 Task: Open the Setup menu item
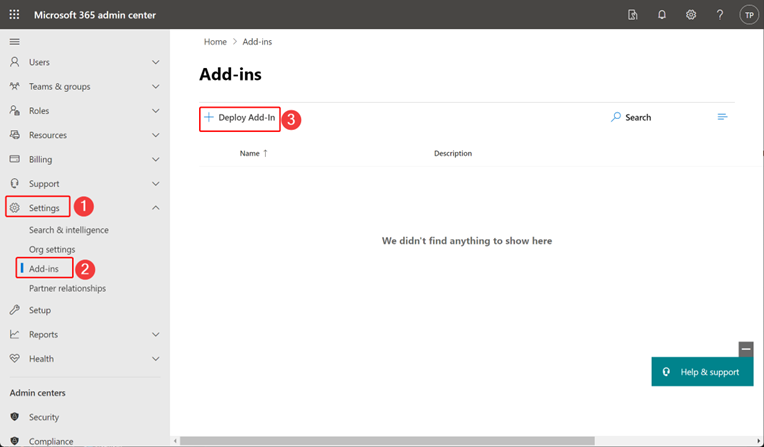40,310
